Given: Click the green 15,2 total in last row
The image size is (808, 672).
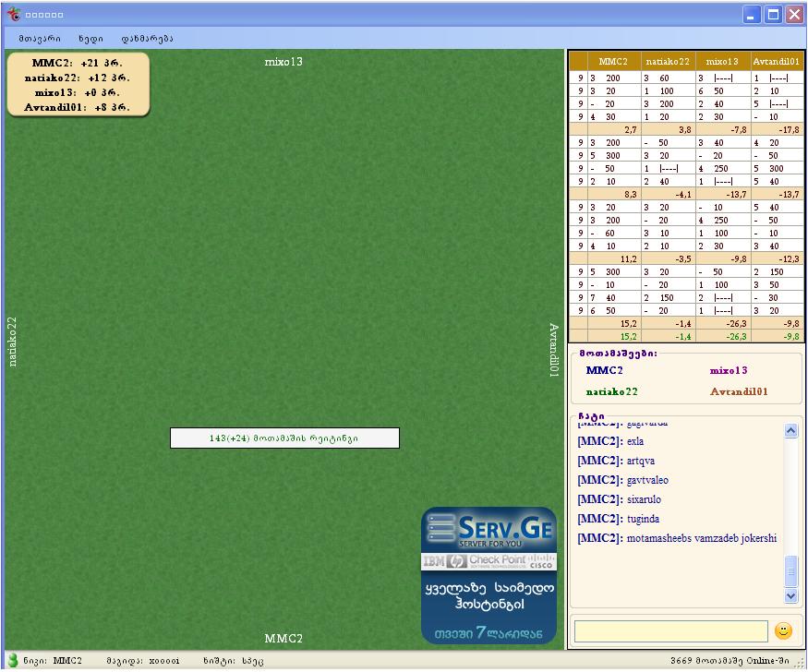Looking at the screenshot, I should (x=628, y=337).
